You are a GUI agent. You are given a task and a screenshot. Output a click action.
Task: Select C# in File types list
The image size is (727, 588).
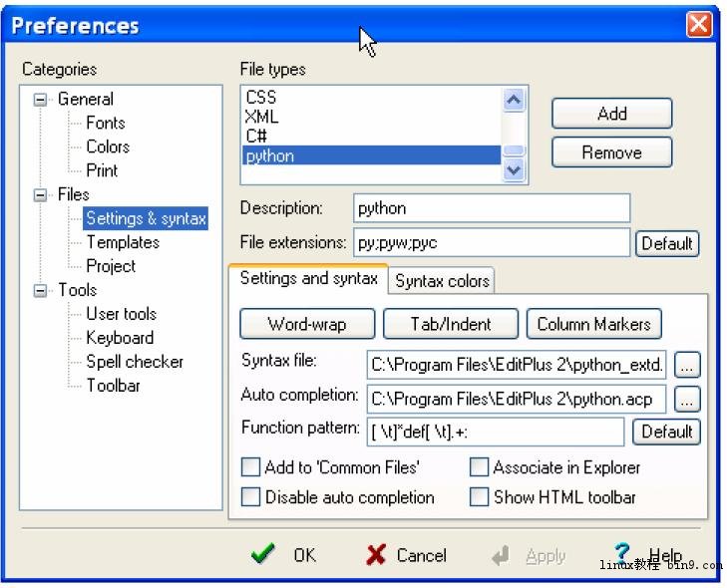(x=371, y=136)
